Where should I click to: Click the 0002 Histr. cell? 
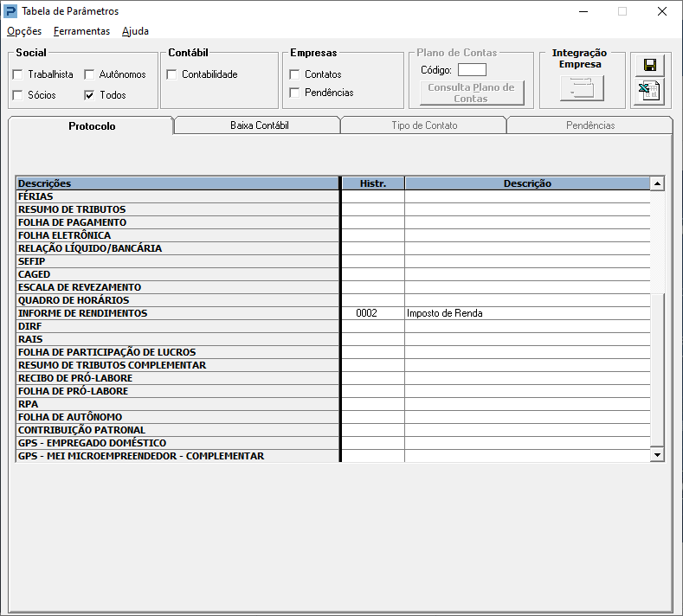click(373, 313)
